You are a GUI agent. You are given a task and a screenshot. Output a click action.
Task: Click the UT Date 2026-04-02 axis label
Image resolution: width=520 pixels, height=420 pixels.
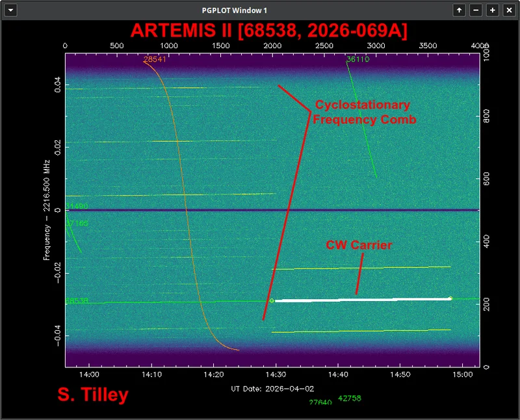coord(272,389)
